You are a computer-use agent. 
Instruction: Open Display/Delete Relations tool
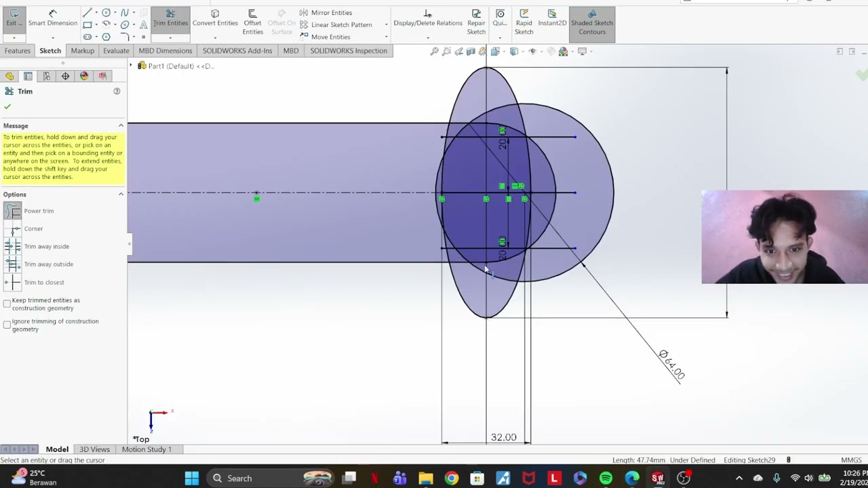point(428,18)
